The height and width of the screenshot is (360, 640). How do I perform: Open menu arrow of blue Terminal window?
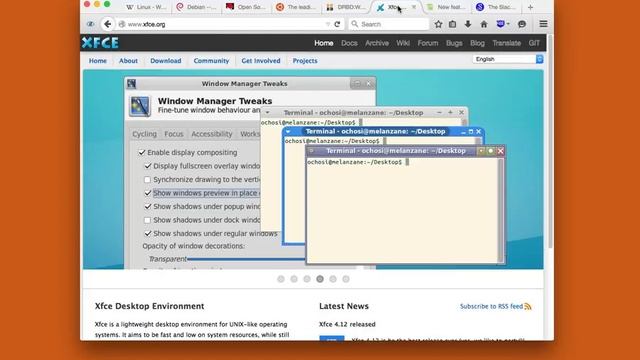[x=288, y=131]
